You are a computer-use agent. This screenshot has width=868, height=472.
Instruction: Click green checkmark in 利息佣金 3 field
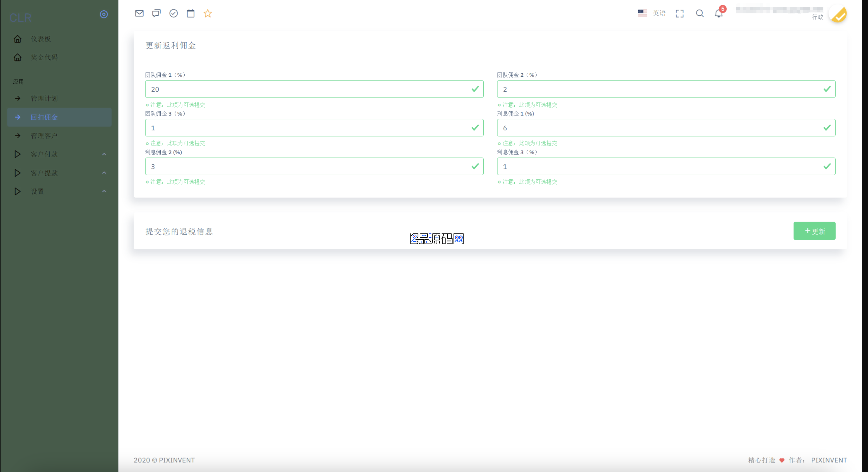(x=827, y=166)
